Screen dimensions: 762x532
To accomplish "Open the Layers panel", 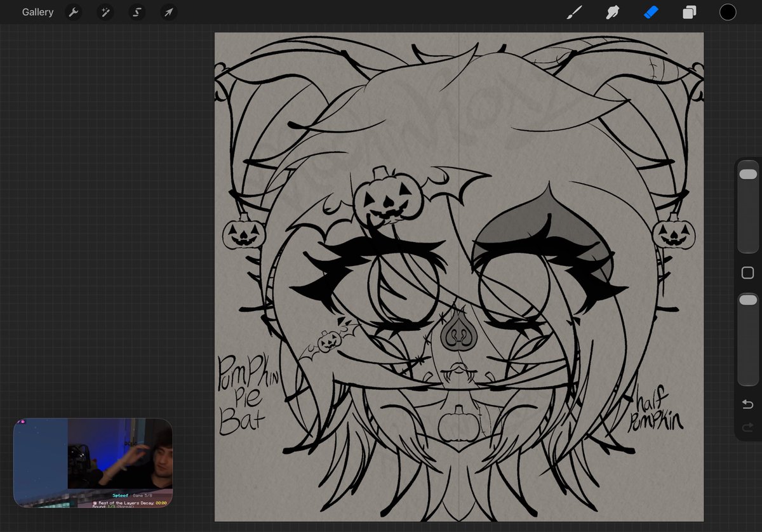I will (x=690, y=12).
